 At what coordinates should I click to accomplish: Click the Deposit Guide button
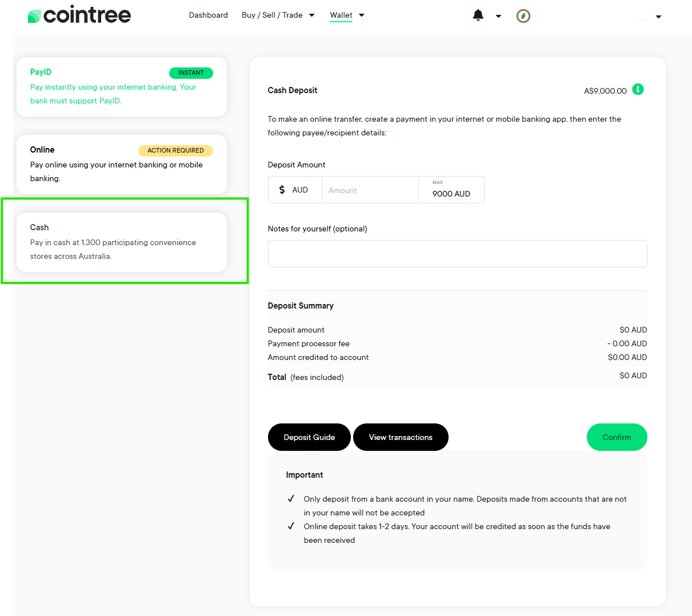[309, 437]
